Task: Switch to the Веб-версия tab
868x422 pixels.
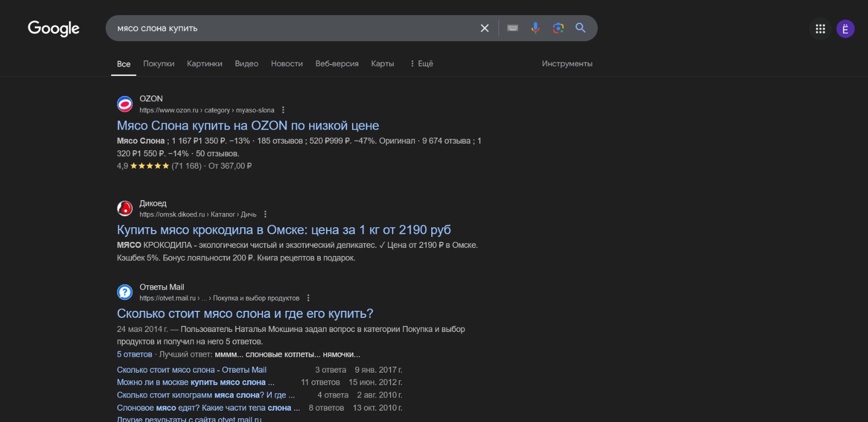Action: (x=337, y=63)
